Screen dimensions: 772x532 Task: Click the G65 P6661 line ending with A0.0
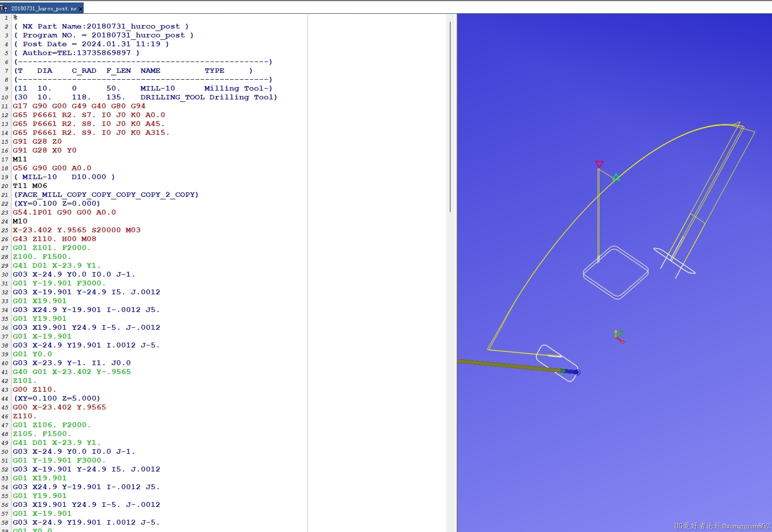(89, 115)
